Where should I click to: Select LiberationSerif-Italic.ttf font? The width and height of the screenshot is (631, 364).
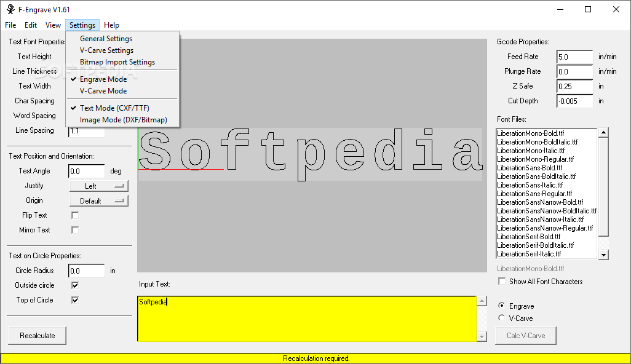coord(529,254)
